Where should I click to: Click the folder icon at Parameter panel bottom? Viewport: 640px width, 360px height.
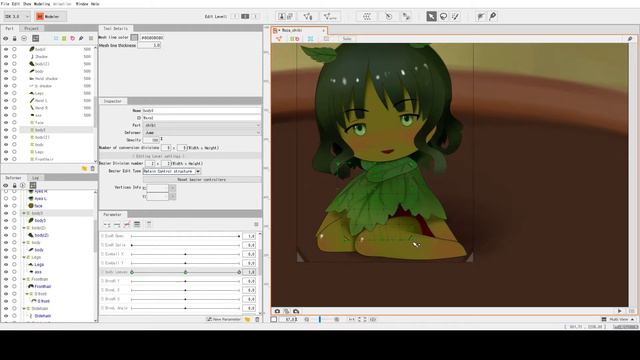pyautogui.click(x=247, y=319)
